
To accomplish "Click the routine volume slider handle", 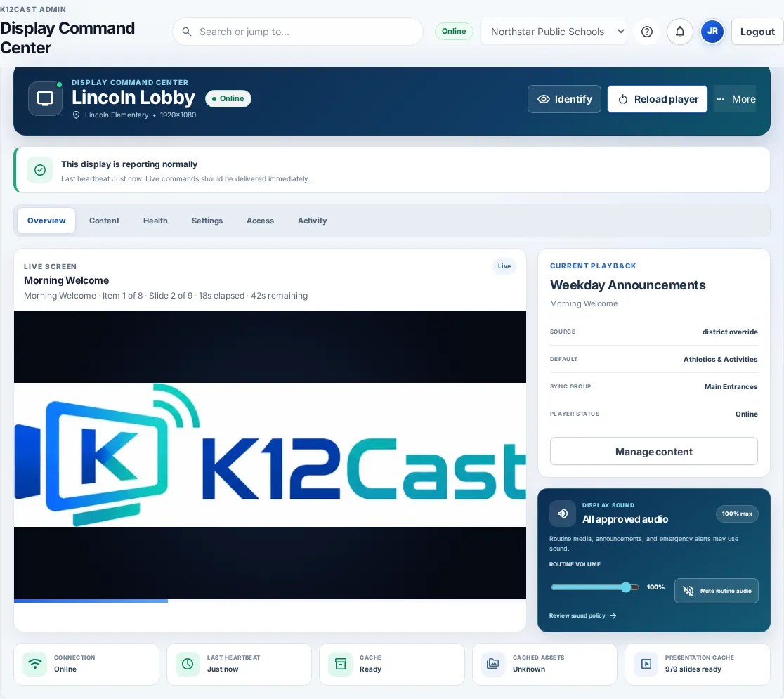I will 625,587.
